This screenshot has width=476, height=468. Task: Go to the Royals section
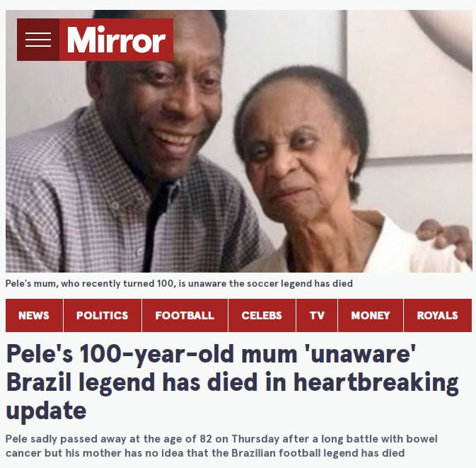[437, 316]
